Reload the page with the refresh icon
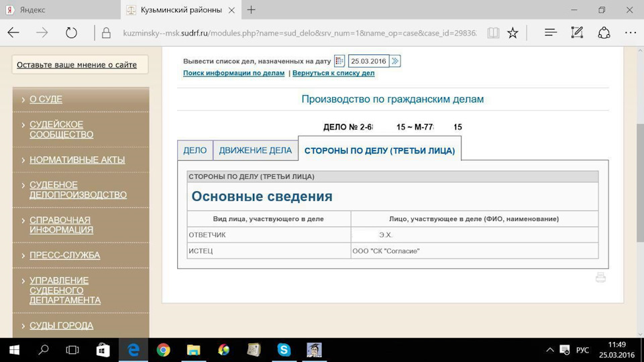Screen dimensions: 644x362 tap(71, 33)
